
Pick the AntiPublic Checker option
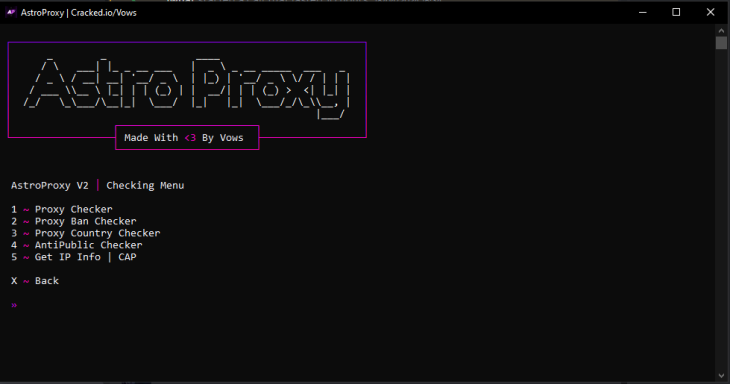click(x=76, y=245)
